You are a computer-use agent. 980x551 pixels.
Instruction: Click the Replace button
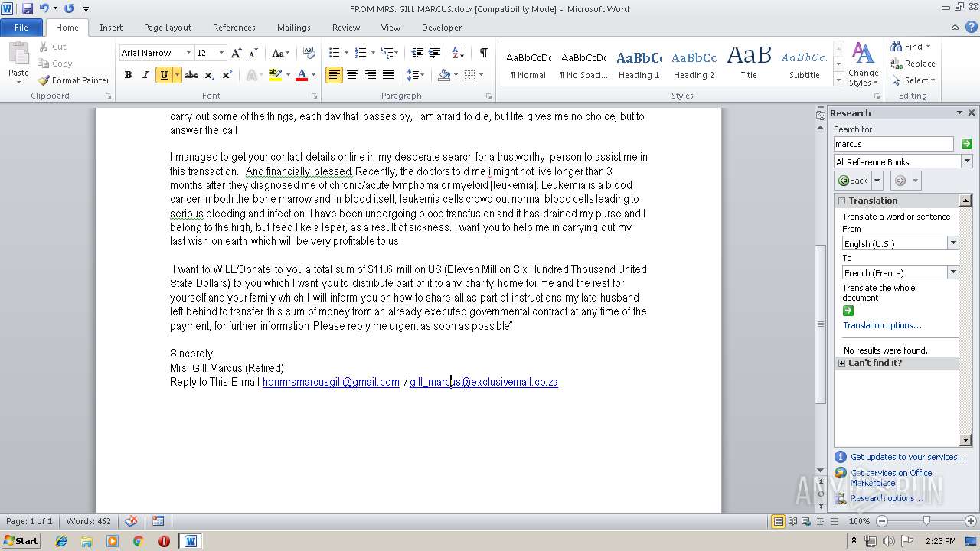point(913,64)
